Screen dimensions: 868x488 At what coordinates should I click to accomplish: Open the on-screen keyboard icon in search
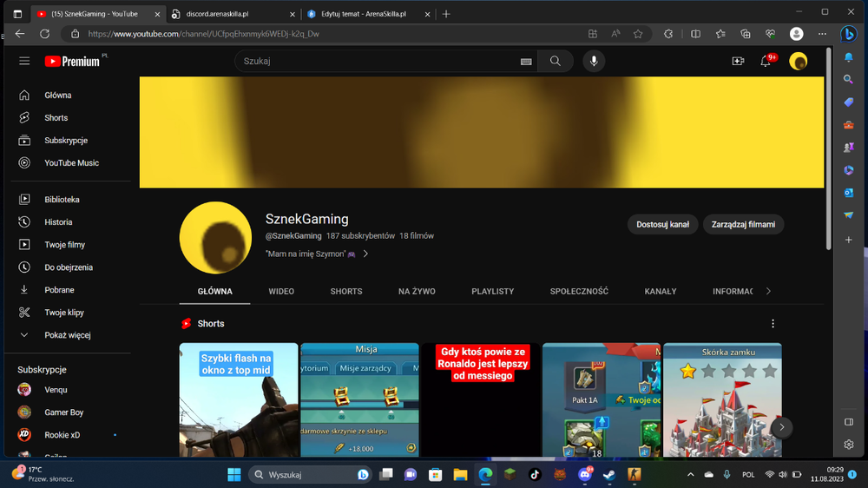[526, 62]
